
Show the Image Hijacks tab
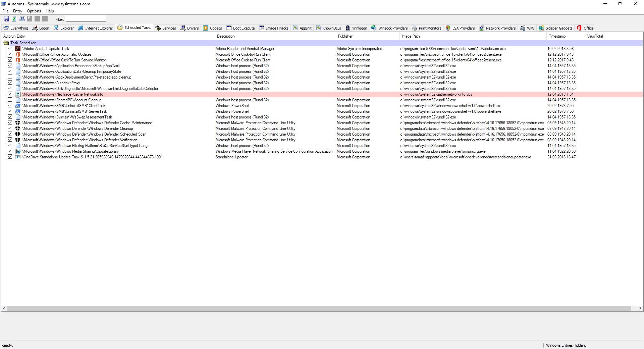point(274,28)
